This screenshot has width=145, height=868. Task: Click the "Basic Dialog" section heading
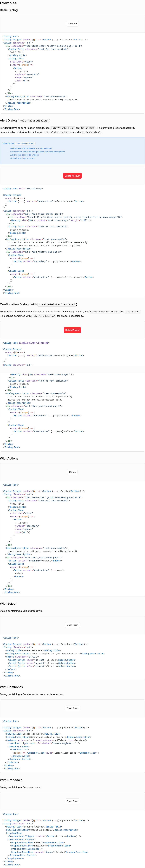point(9,10)
